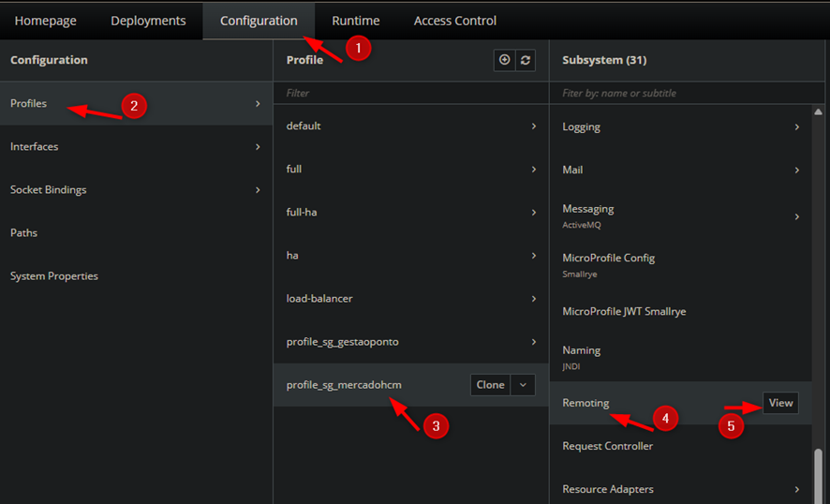
Task: Select the load-balancer profile
Action: tap(319, 299)
